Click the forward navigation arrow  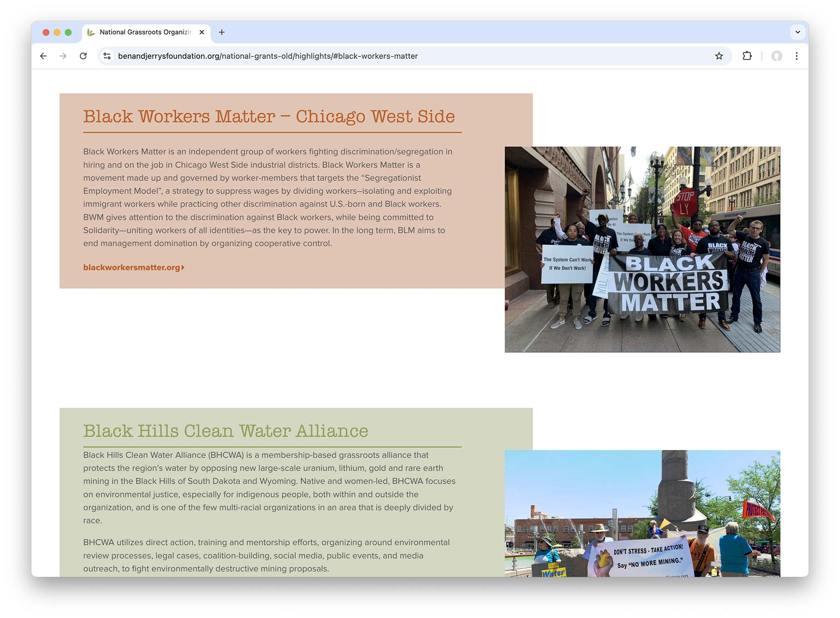pyautogui.click(x=63, y=56)
